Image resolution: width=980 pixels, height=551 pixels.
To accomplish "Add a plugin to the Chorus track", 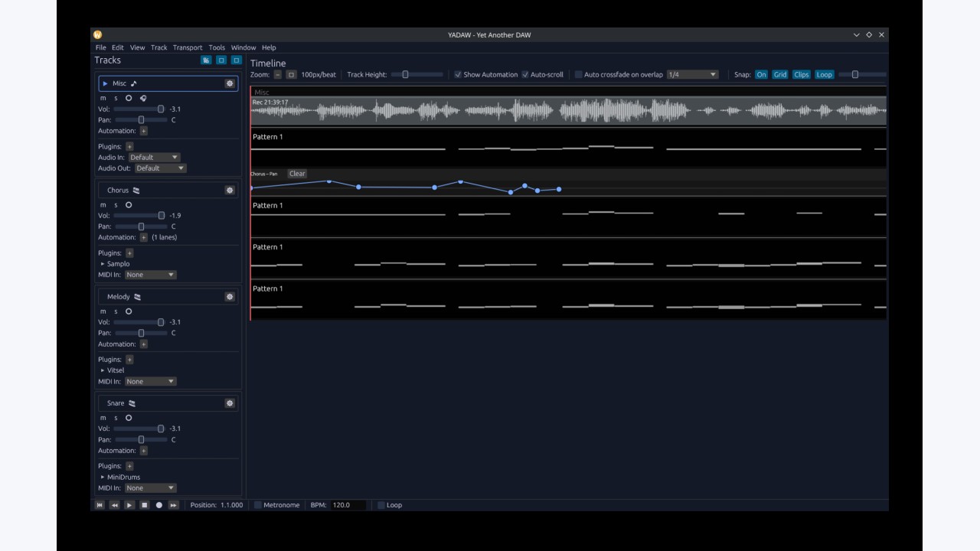I will (129, 253).
